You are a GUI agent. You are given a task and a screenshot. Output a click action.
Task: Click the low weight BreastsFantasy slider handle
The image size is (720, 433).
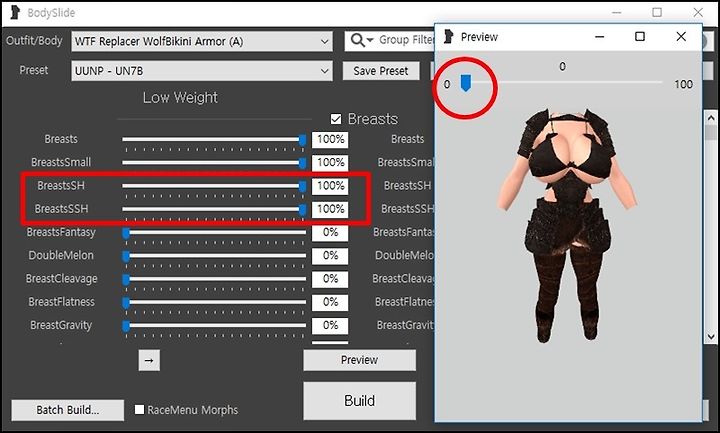coord(126,233)
